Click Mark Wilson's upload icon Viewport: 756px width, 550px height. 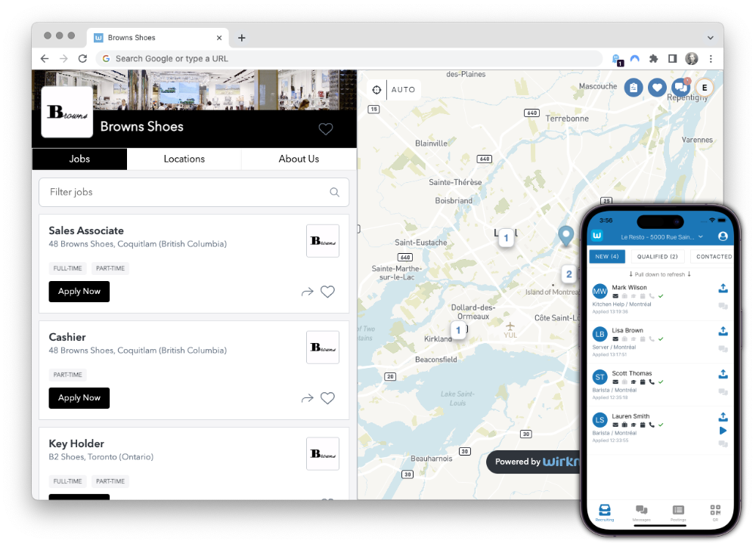point(723,288)
